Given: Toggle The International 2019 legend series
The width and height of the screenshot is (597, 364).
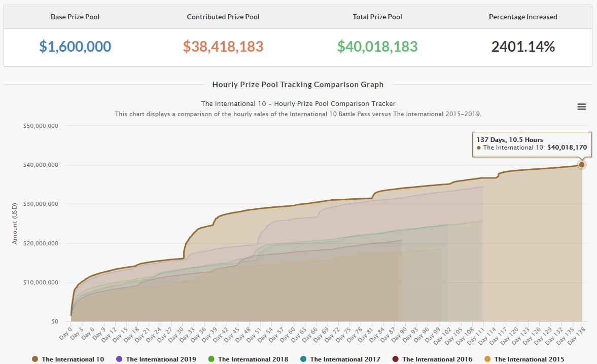Looking at the screenshot, I should pos(156,359).
